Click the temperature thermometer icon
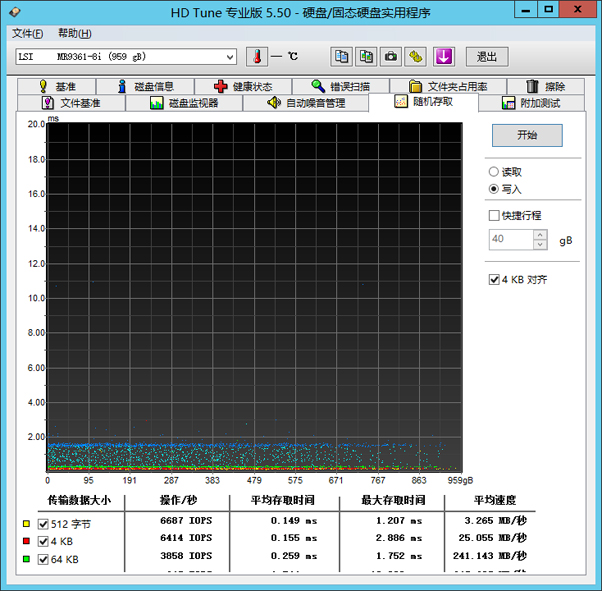This screenshot has width=602, height=591. click(x=257, y=57)
